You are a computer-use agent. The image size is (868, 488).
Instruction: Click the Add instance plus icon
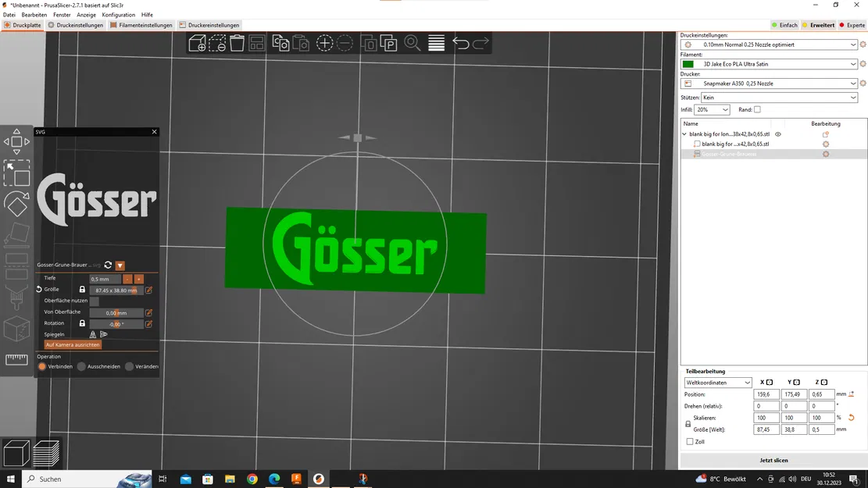[x=324, y=43]
